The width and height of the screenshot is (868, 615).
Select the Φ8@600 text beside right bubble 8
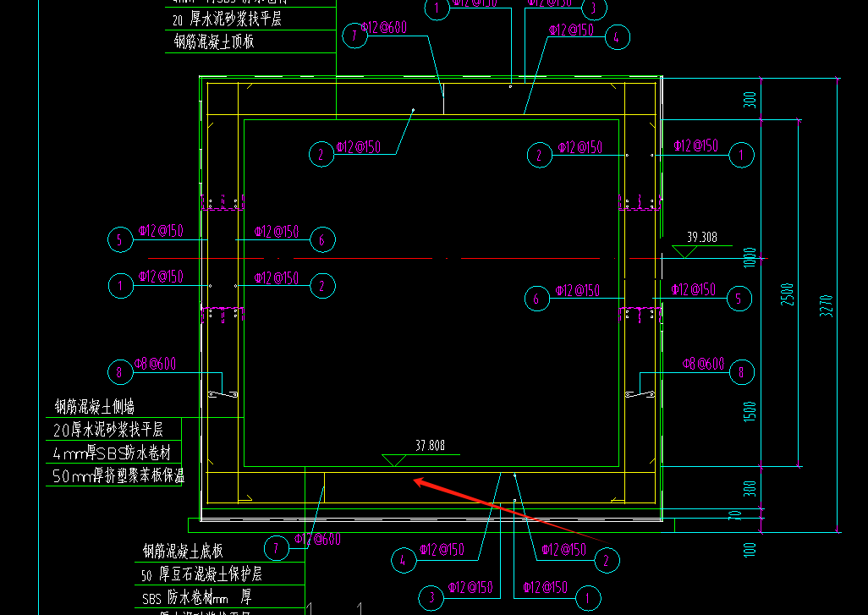[x=703, y=363]
